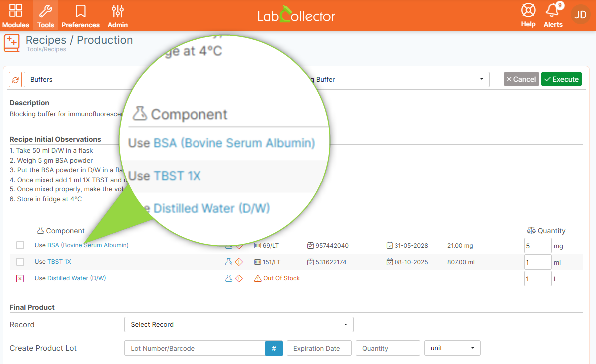Click the scale icon by Quantity header

click(531, 231)
